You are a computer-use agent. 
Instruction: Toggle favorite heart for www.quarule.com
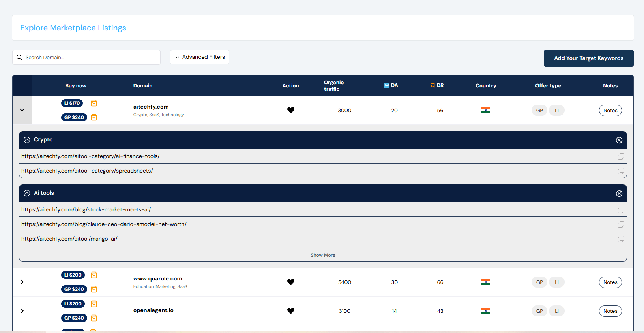[x=290, y=282]
